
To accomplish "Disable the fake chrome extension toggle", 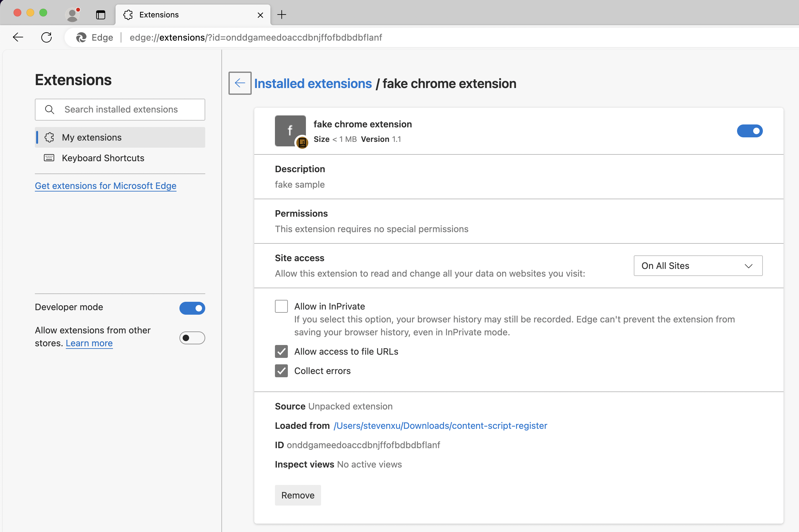I will [x=749, y=131].
